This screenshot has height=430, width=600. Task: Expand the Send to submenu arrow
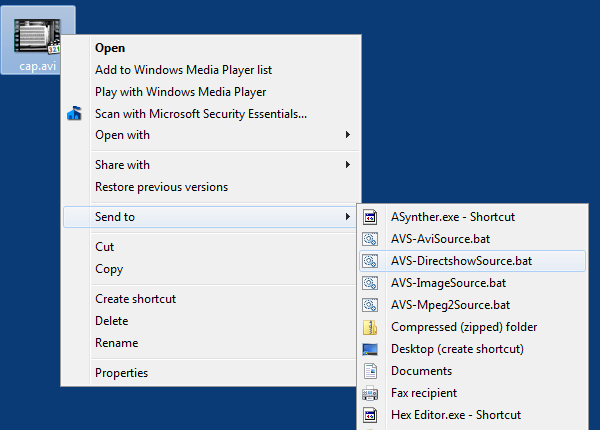tap(347, 217)
